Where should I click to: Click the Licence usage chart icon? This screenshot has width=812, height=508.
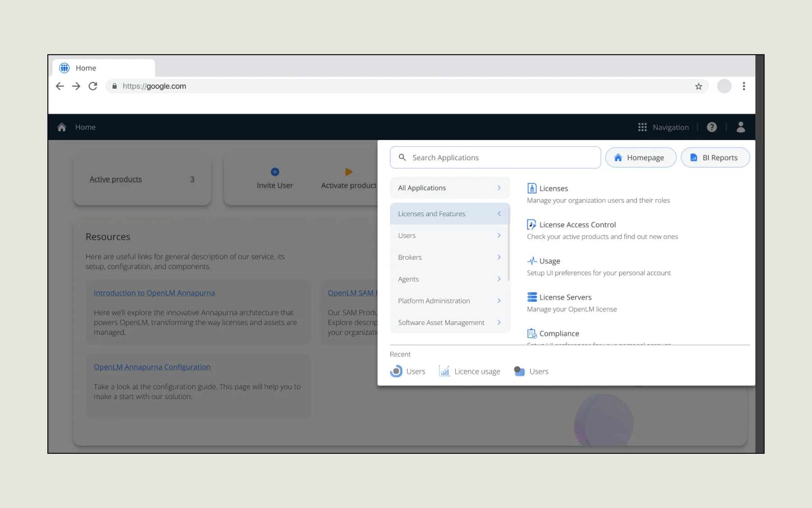click(x=444, y=371)
